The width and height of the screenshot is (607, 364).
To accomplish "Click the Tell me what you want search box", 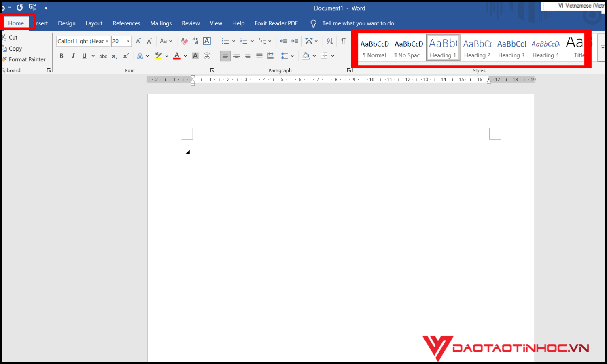I will pos(358,23).
